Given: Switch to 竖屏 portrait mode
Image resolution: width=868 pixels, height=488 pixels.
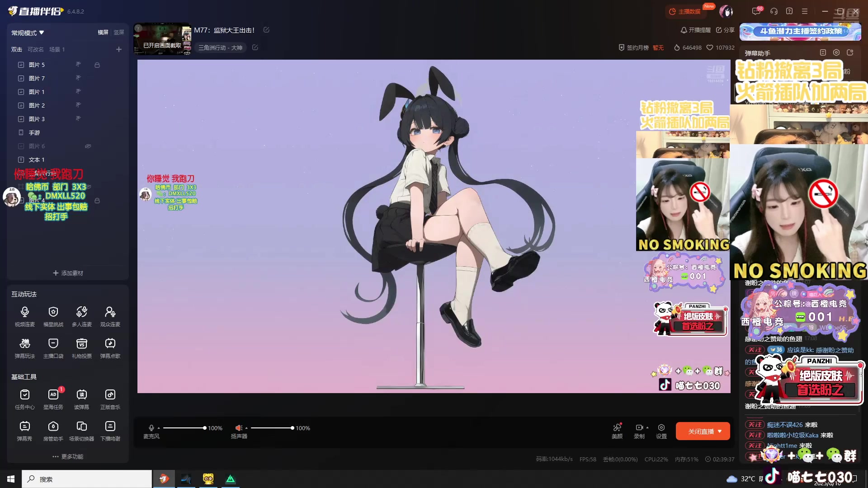Looking at the screenshot, I should coord(119,33).
